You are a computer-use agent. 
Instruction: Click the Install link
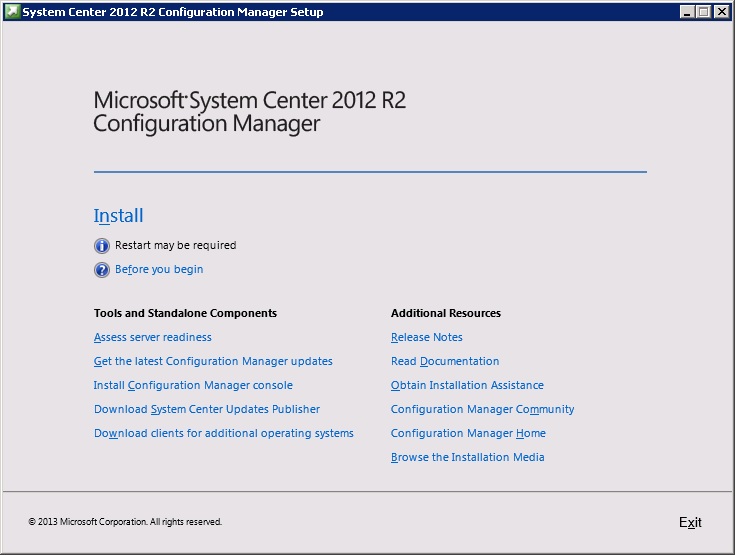118,216
